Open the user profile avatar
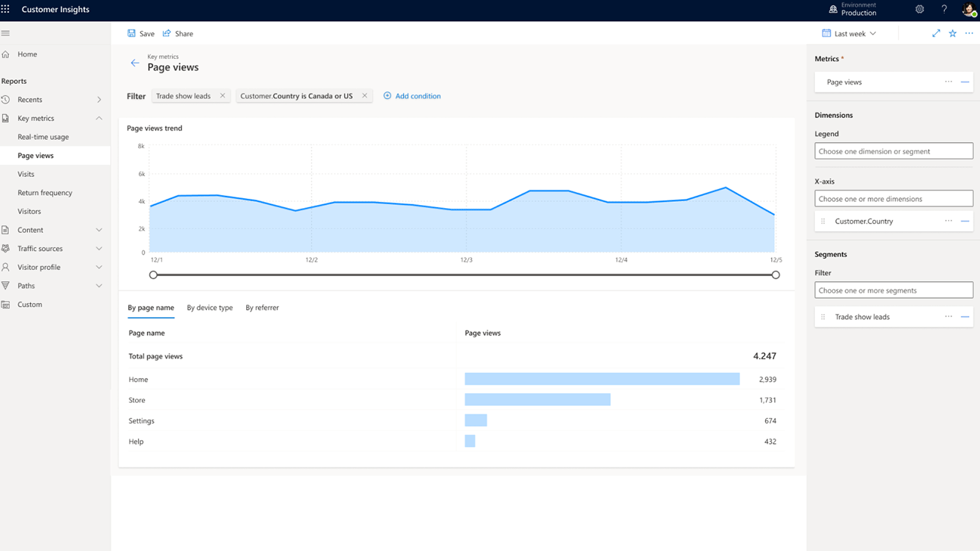980x551 pixels. click(x=969, y=9)
